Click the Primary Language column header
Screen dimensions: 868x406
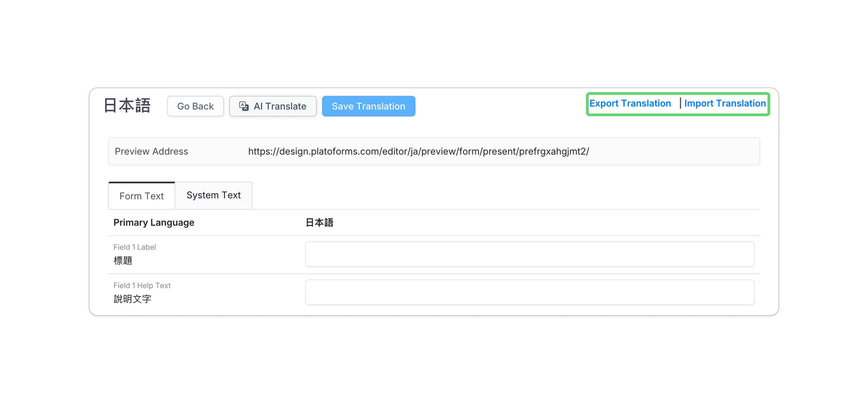(x=154, y=223)
